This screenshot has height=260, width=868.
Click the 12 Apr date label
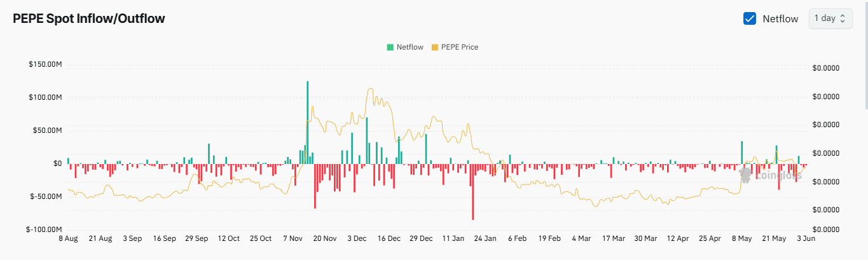678,239
